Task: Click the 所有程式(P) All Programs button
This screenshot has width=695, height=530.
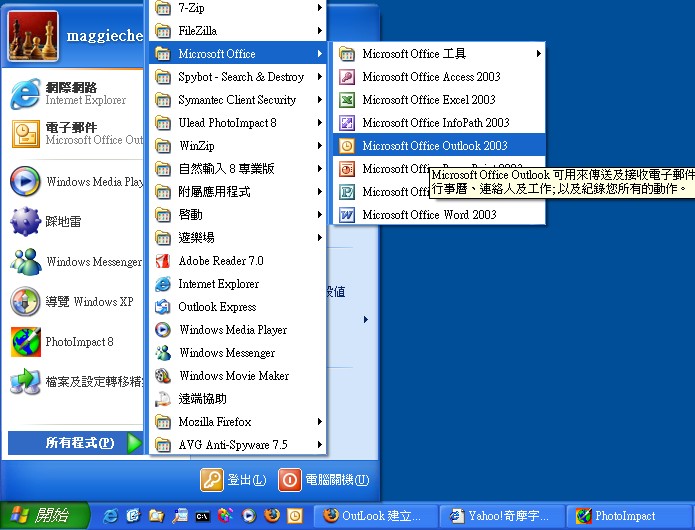Action: pyautogui.click(x=75, y=443)
